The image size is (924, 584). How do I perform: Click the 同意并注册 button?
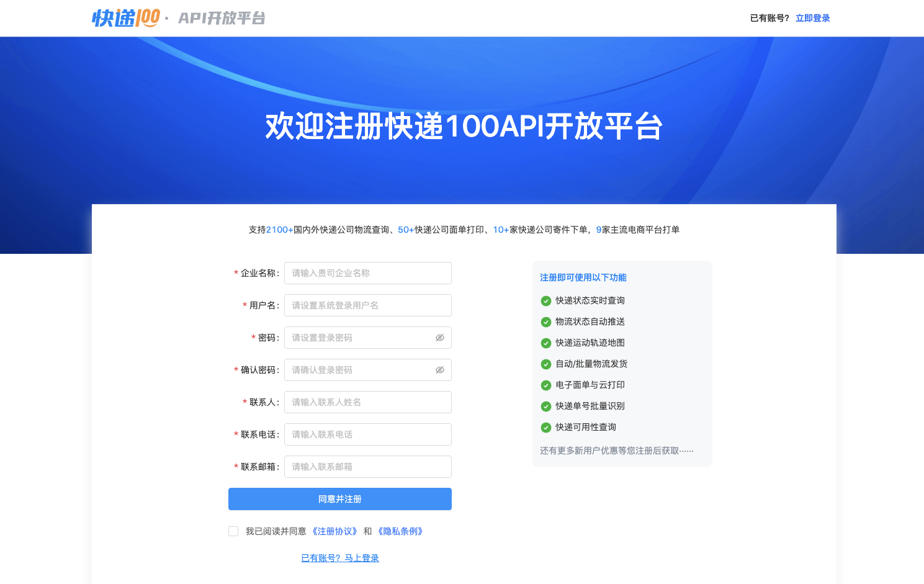point(340,499)
